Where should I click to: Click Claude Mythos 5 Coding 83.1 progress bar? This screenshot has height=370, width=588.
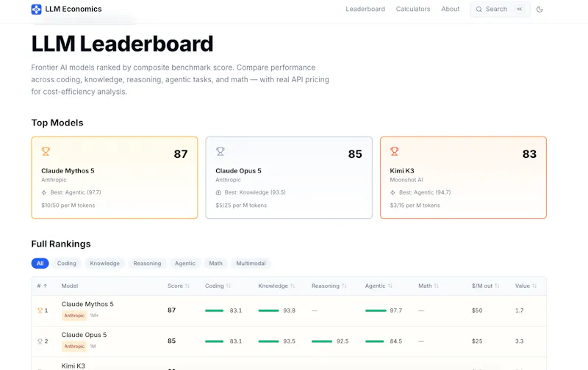tap(214, 311)
